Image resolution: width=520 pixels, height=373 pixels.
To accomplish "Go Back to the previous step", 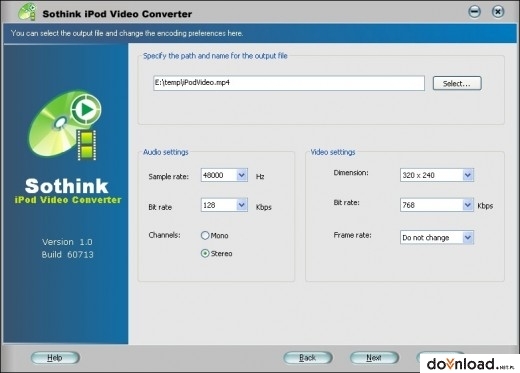I will pyautogui.click(x=308, y=358).
